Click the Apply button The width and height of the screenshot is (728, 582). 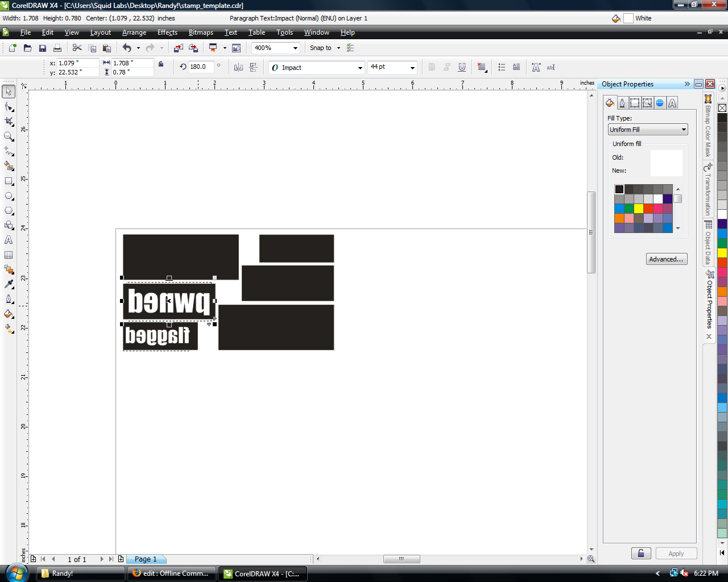(676, 554)
